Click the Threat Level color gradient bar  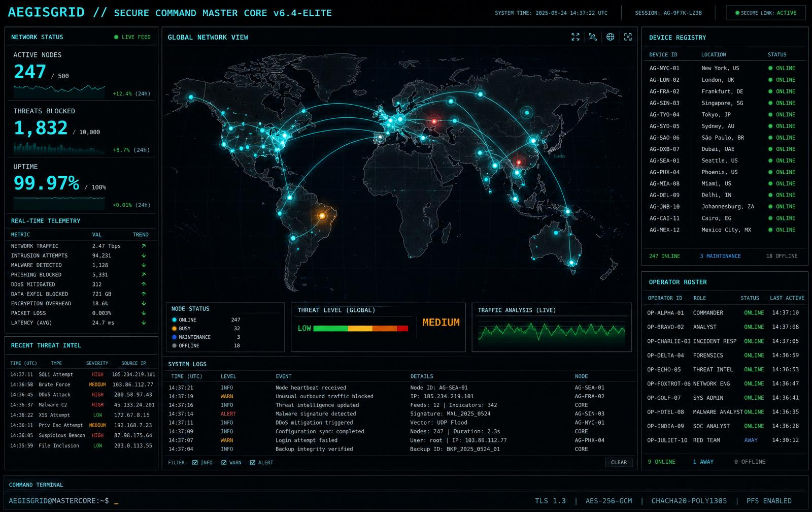[x=361, y=329]
